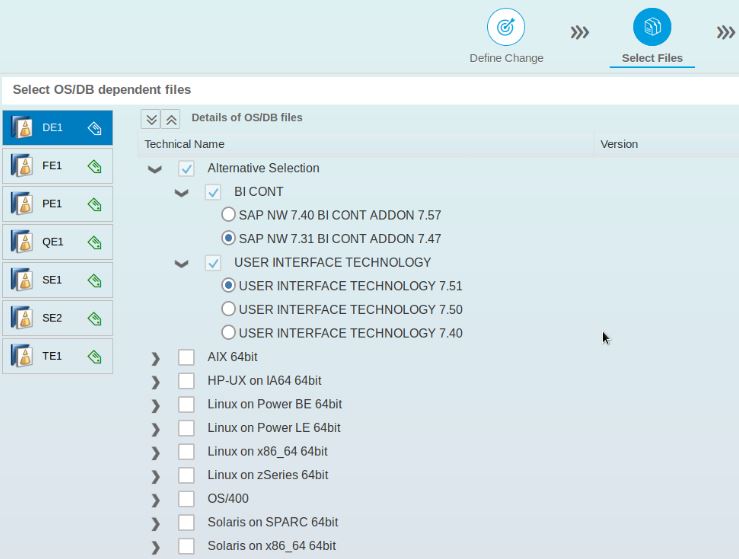The width and height of the screenshot is (739, 559).
Task: Check the Solaris on x86_64 64bit checkbox
Action: [186, 545]
